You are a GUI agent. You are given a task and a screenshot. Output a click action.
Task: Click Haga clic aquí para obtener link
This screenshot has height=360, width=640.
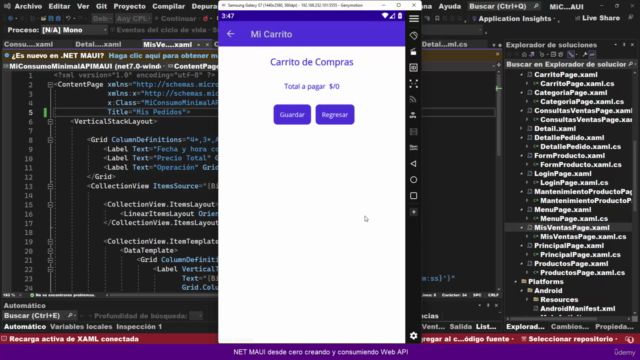tap(163, 56)
